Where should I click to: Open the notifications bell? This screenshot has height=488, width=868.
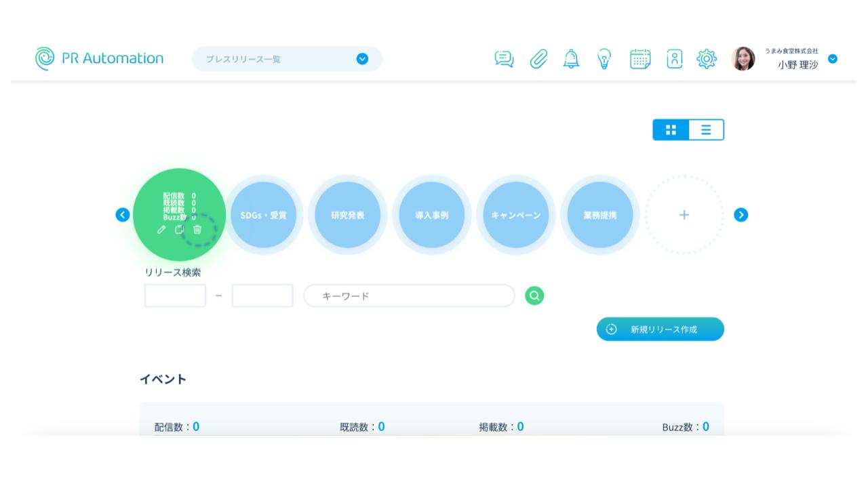pyautogui.click(x=572, y=59)
